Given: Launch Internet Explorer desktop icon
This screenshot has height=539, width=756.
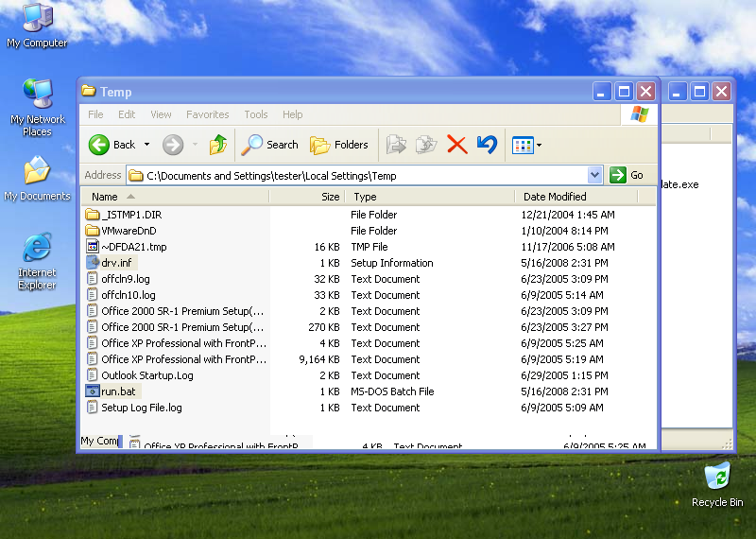Looking at the screenshot, I should click(37, 261).
